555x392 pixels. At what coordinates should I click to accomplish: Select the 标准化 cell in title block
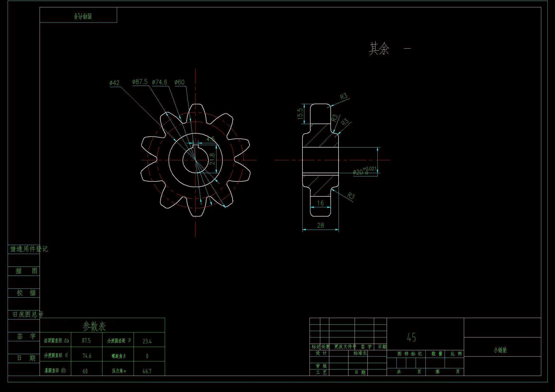pos(360,353)
